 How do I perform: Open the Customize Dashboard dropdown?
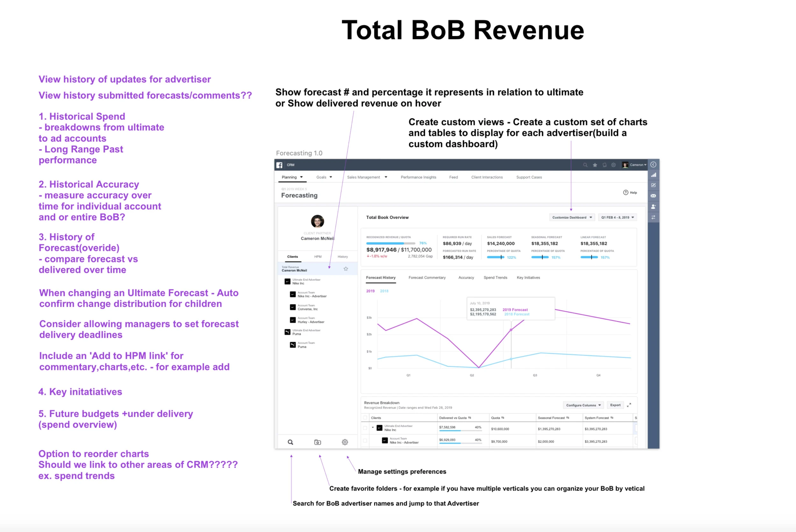(x=572, y=217)
